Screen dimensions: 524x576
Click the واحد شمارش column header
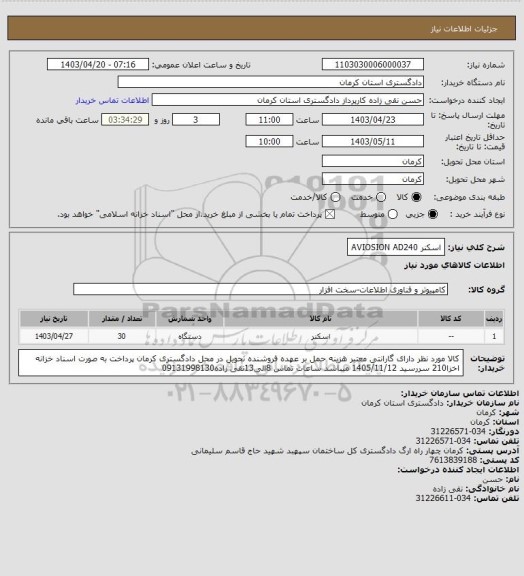(190, 319)
